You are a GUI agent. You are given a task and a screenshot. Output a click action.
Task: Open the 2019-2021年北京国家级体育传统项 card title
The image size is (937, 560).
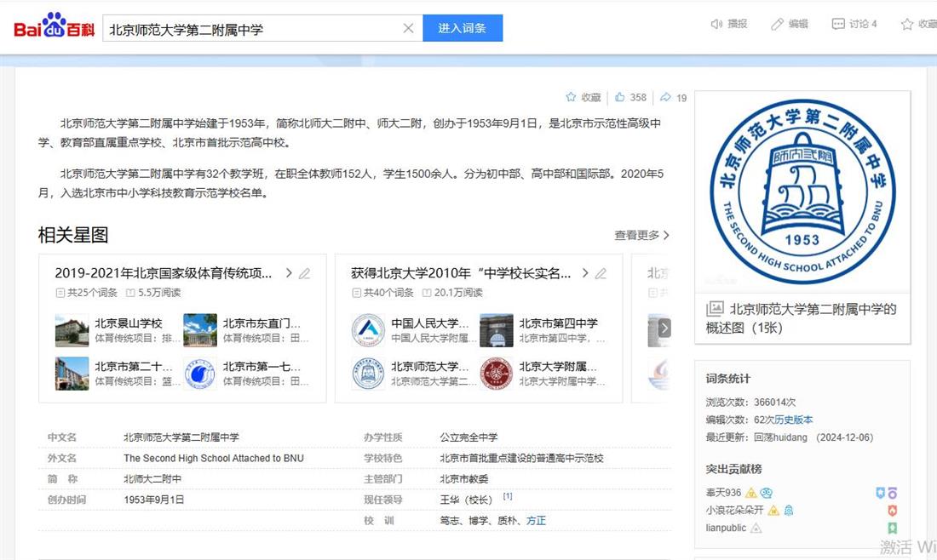(x=164, y=273)
